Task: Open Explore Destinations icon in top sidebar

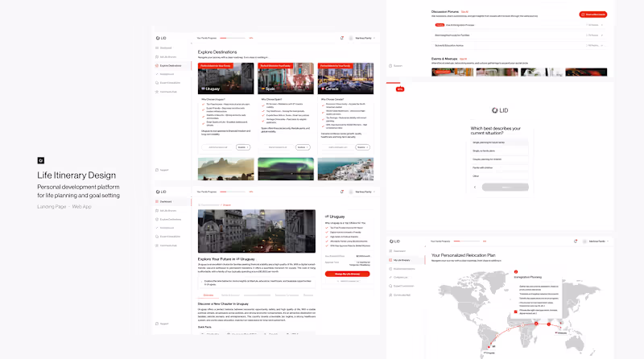Action: pos(157,66)
